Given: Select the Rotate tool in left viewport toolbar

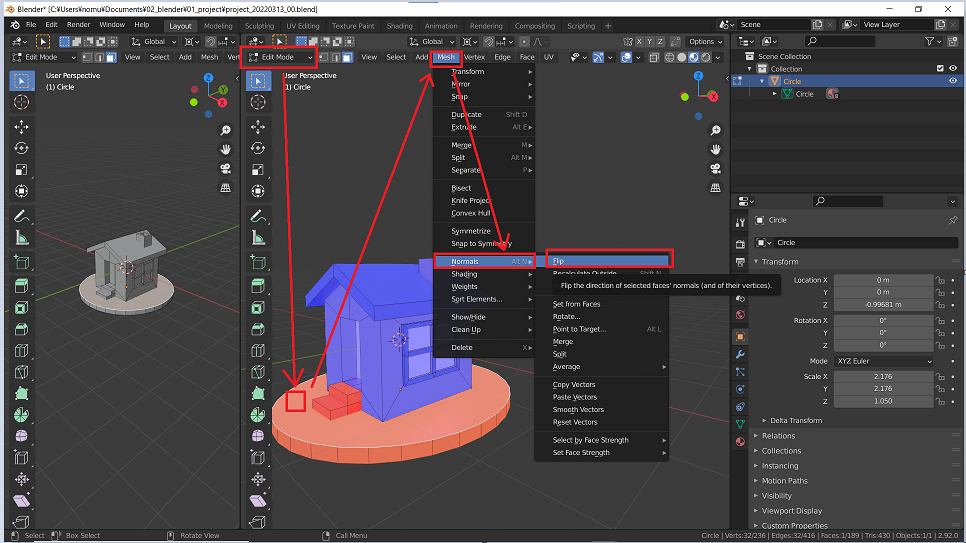Looking at the screenshot, I should click(22, 149).
